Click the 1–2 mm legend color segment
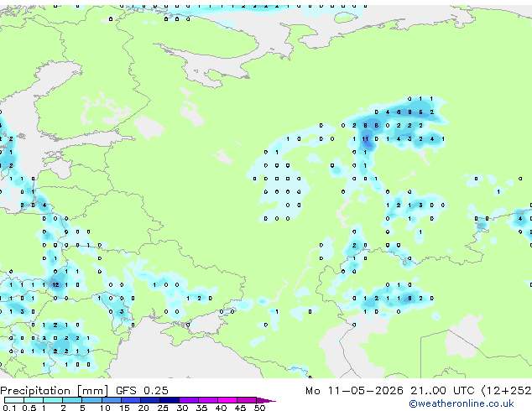Viewport: 532px width, 411px height. tap(53, 400)
